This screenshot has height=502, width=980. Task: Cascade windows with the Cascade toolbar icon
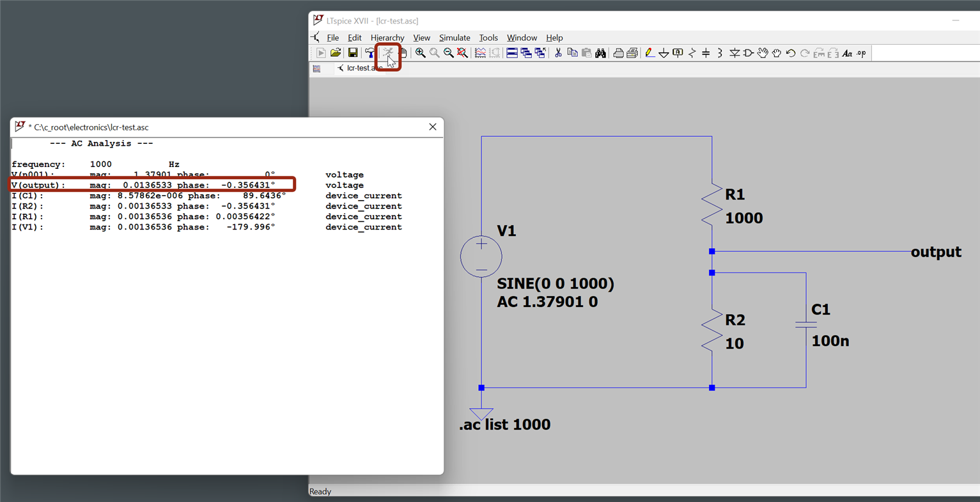point(526,53)
